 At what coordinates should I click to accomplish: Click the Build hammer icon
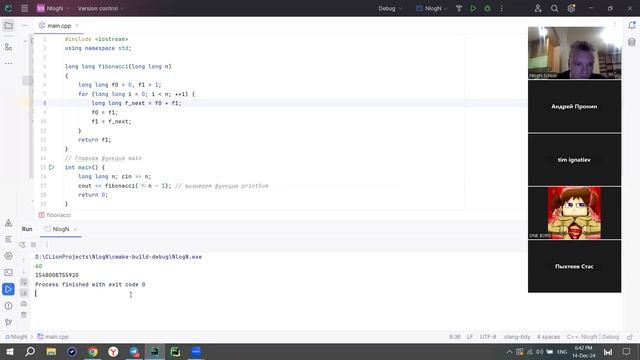459,8
